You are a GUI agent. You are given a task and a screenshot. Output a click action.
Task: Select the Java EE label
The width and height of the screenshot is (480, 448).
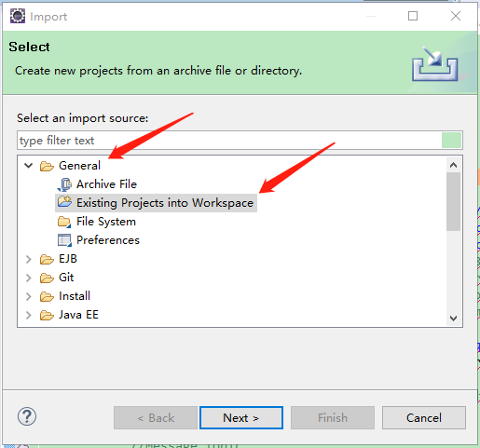78,315
